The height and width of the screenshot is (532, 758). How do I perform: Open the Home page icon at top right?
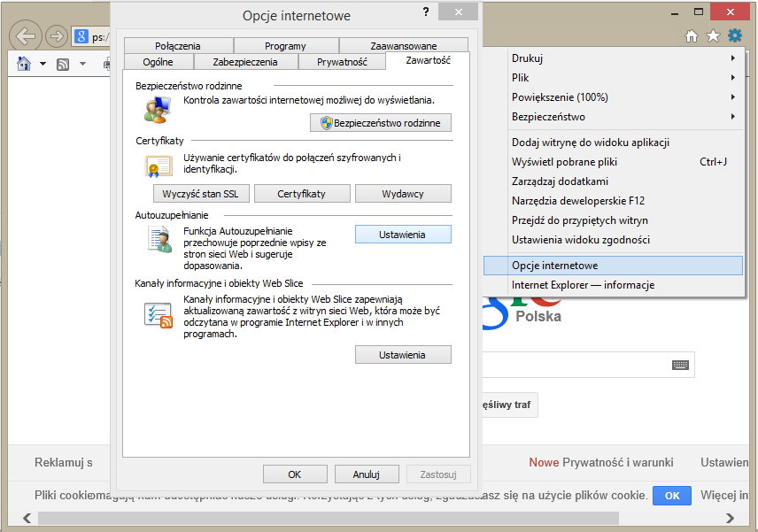tap(692, 35)
